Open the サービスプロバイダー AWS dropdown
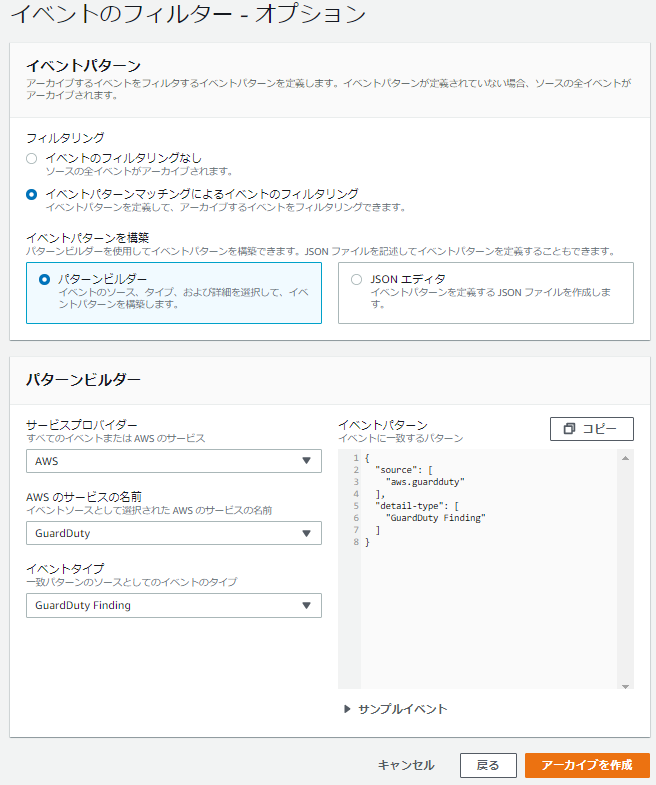 click(x=174, y=461)
